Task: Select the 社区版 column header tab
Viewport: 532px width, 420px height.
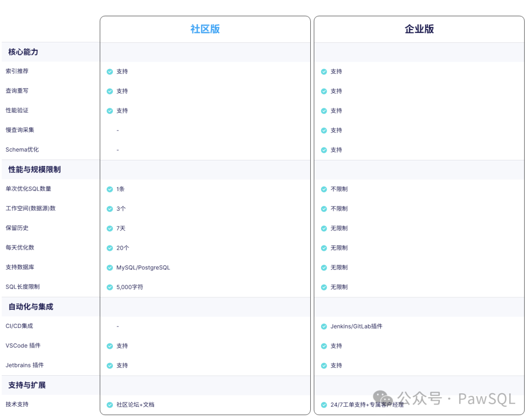Action: 204,29
